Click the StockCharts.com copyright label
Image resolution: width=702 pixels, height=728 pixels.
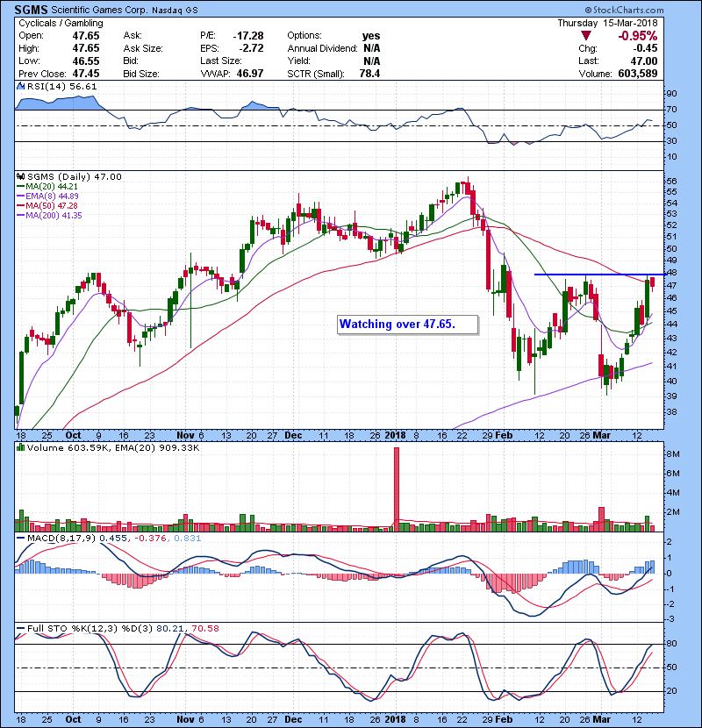pyautogui.click(x=624, y=10)
